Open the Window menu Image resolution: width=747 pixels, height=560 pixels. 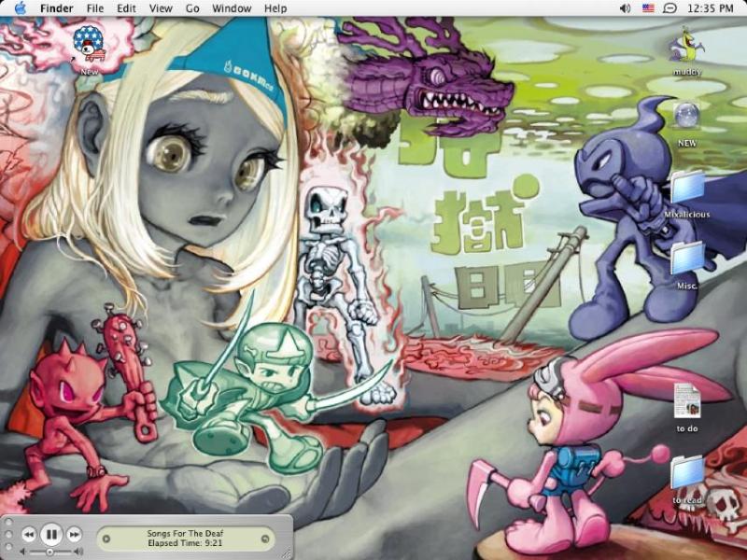coord(231,8)
